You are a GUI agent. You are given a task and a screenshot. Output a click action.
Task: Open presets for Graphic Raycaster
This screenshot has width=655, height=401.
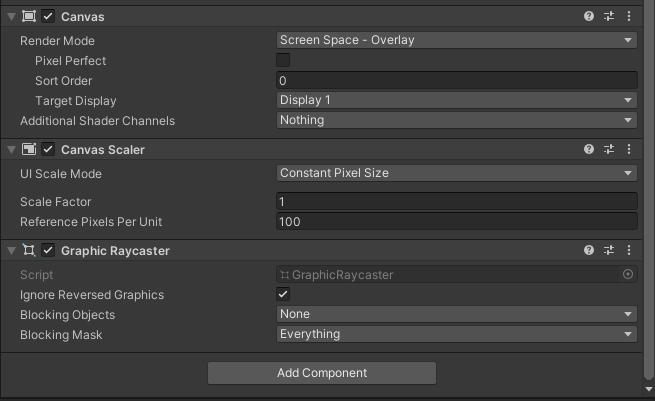[609, 251]
